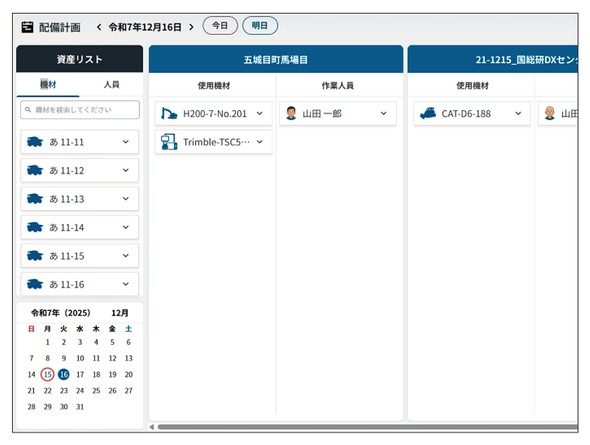This screenshot has height=445, width=590.
Task: Expand the CAT-D6-188 dropdown chevron
Action: (518, 113)
